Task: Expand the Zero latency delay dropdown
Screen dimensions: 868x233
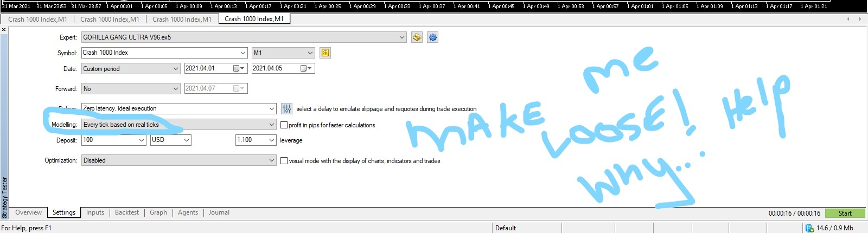Action: pos(272,108)
